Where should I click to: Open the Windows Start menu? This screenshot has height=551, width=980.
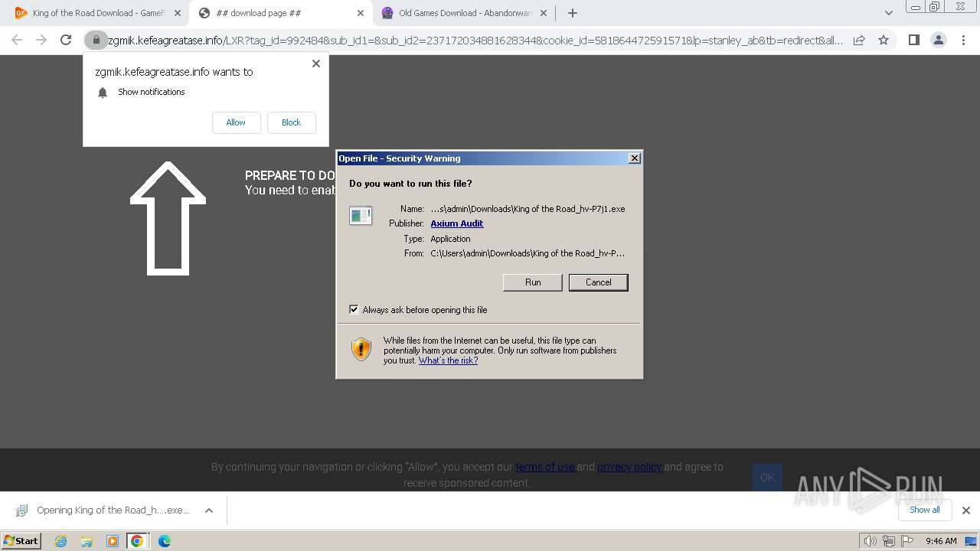21,541
